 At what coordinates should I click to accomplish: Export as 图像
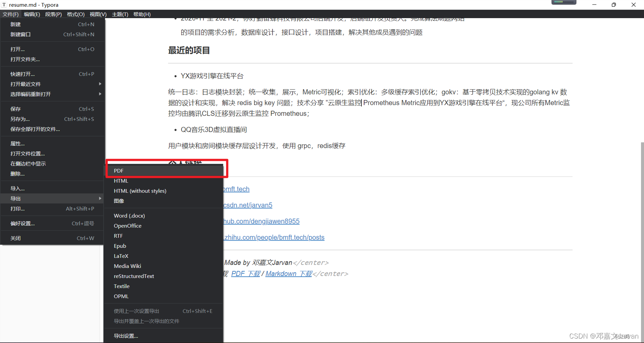tap(164, 201)
